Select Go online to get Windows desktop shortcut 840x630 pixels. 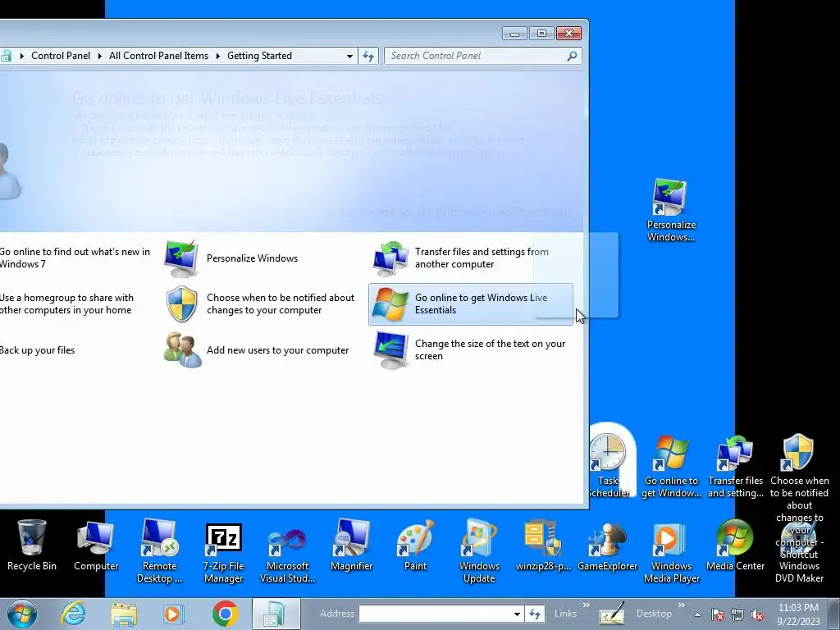[x=671, y=466]
